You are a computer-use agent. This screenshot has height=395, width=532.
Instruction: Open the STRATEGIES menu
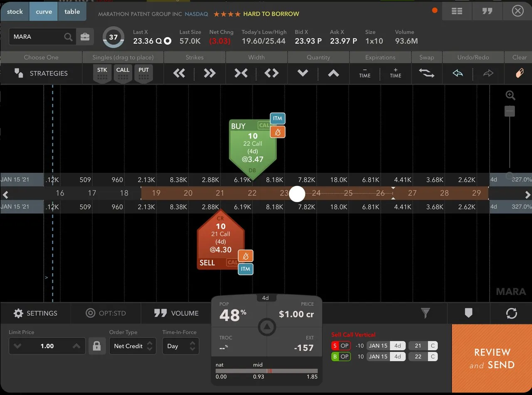point(41,73)
